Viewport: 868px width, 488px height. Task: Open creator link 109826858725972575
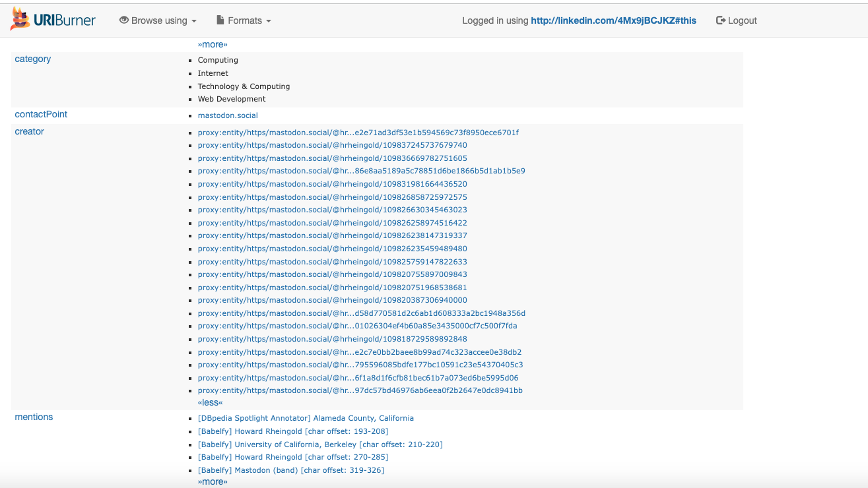point(333,197)
